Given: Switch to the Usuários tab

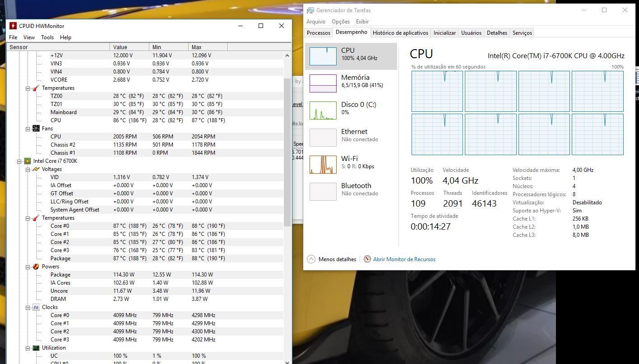Looking at the screenshot, I should [x=471, y=33].
